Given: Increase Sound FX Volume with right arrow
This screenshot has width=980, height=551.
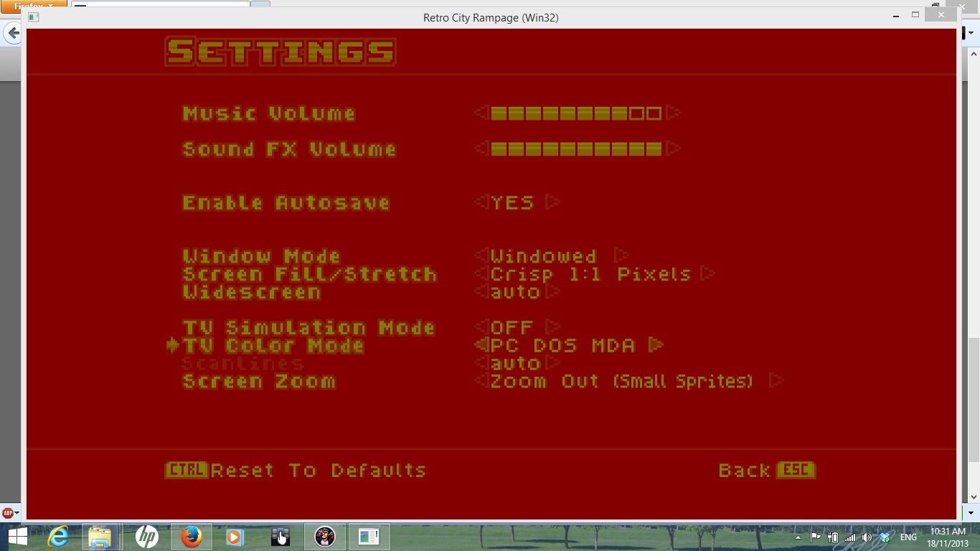Looking at the screenshot, I should coord(673,149).
